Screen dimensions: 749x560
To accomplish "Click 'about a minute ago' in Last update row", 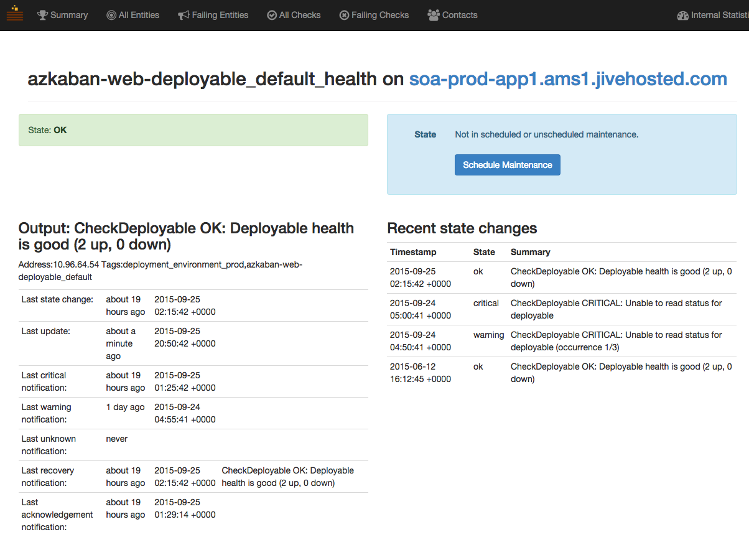I will tap(121, 343).
